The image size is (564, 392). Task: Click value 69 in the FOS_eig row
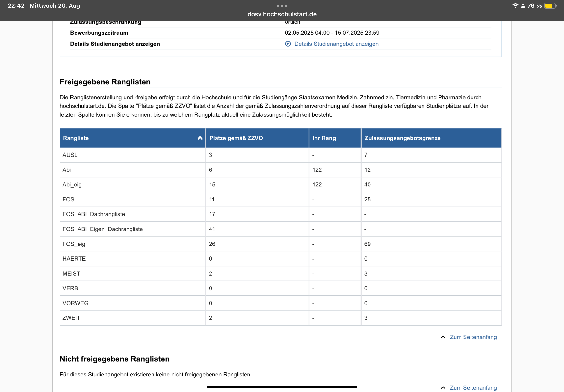click(x=367, y=244)
